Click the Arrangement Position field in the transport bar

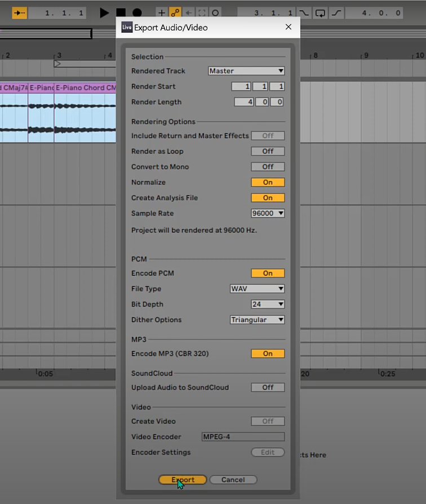57,13
